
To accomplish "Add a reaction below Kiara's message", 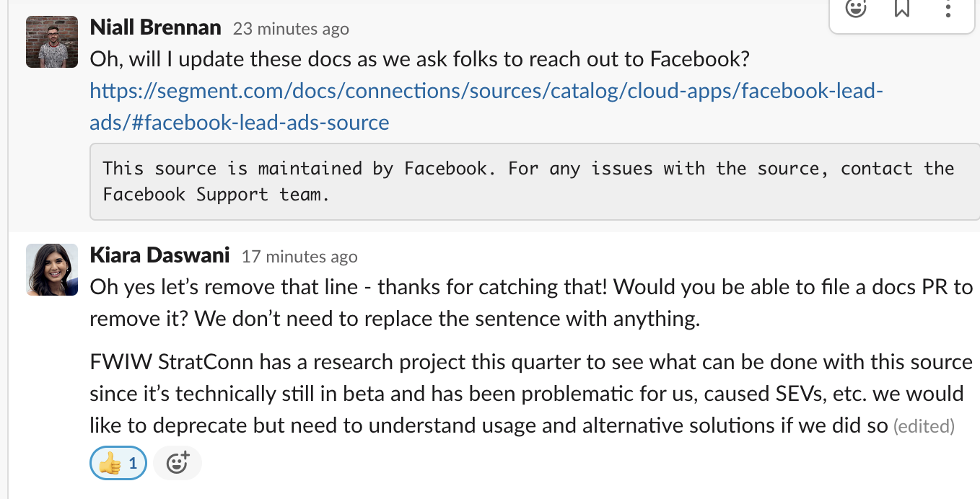I will coord(178,464).
